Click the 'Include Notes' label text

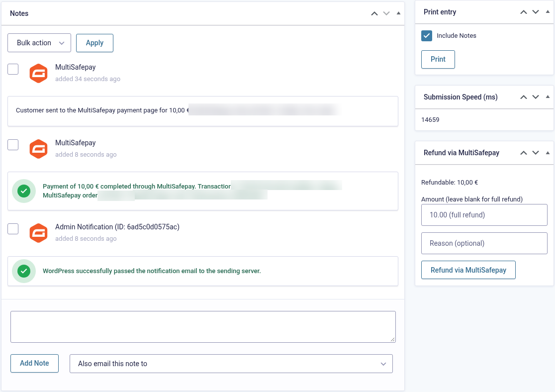click(x=456, y=36)
